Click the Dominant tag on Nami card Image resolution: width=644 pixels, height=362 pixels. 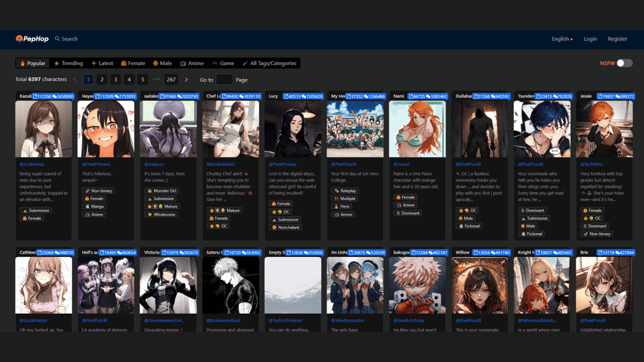tap(408, 213)
